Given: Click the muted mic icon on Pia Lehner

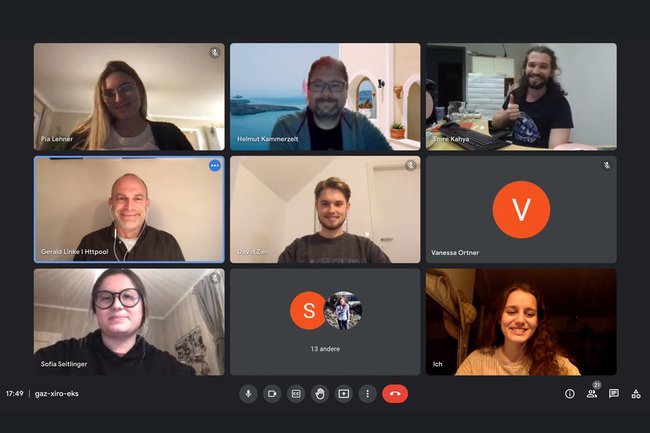Looking at the screenshot, I should pos(215,53).
